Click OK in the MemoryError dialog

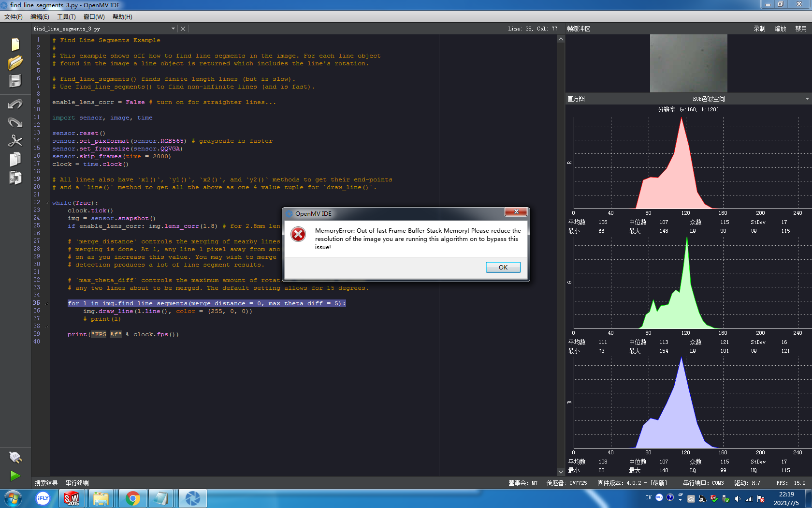tap(503, 267)
